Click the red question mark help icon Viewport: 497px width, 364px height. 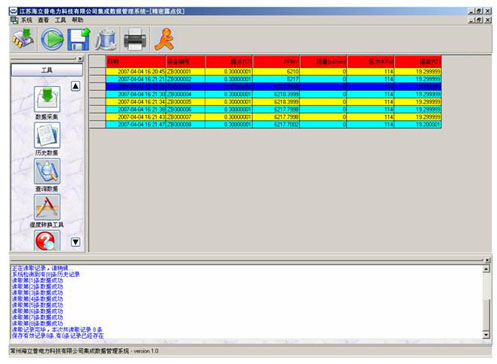46,241
